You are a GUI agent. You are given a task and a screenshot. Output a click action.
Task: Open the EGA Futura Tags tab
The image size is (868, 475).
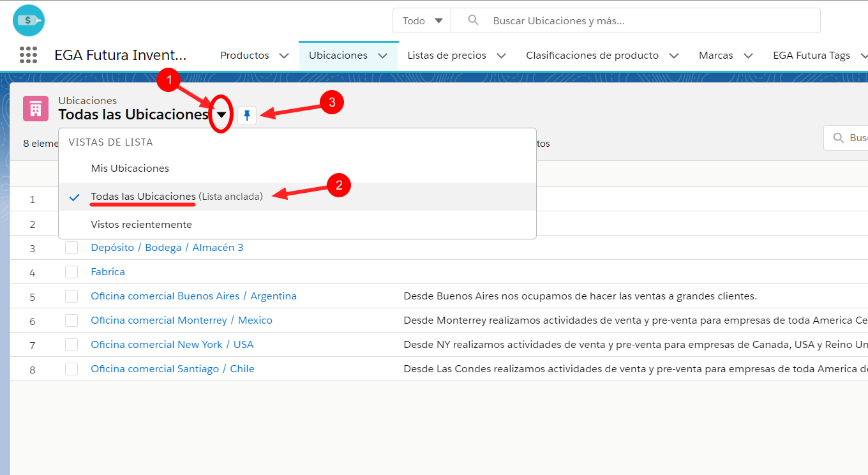[x=811, y=56]
